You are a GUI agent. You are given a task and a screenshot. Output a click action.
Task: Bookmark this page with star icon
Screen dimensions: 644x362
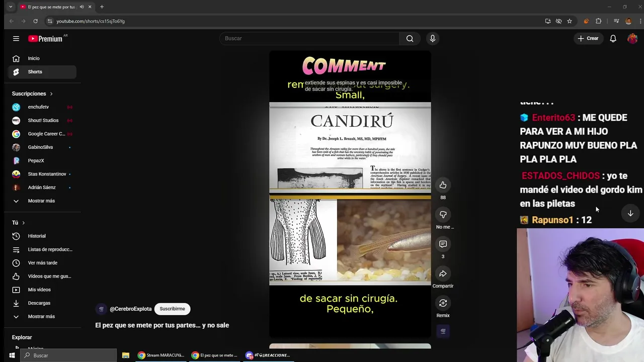point(570,21)
